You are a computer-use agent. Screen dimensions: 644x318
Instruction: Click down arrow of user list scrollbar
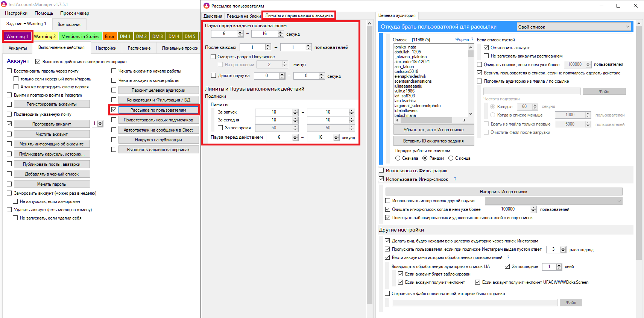click(x=471, y=114)
